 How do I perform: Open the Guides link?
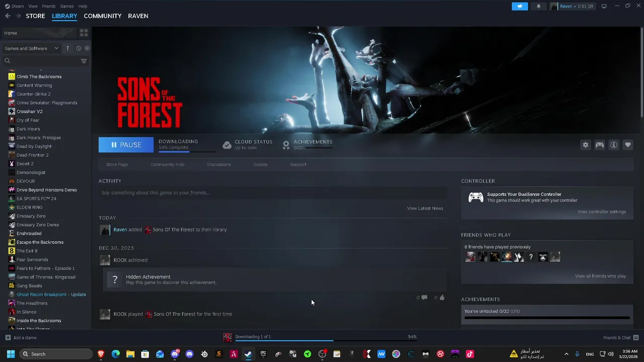tap(261, 164)
